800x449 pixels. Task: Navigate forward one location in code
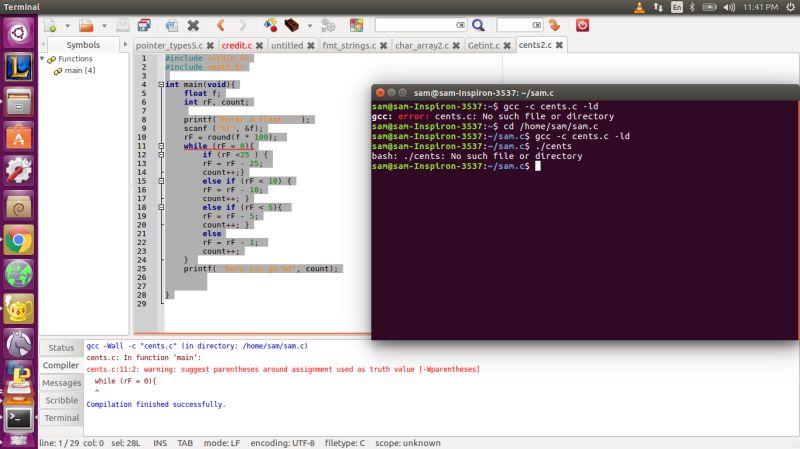coord(243,25)
